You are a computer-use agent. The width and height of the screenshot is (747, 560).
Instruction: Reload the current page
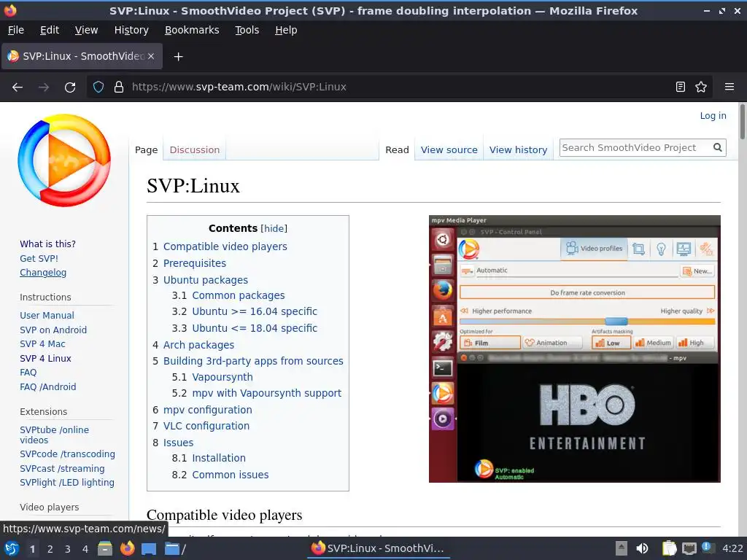[70, 87]
